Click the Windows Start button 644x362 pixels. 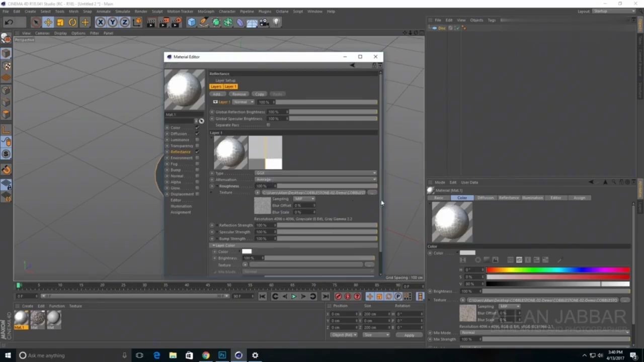(x=8, y=355)
